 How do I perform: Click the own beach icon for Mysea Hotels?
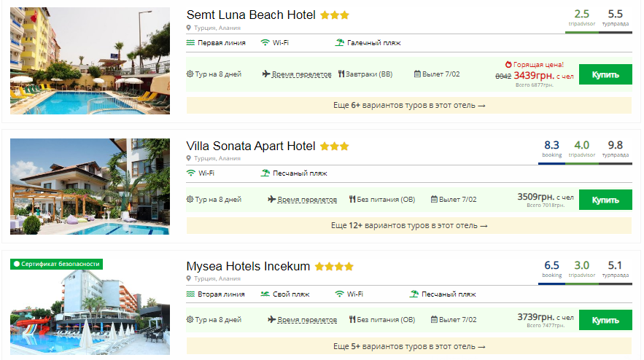265,294
